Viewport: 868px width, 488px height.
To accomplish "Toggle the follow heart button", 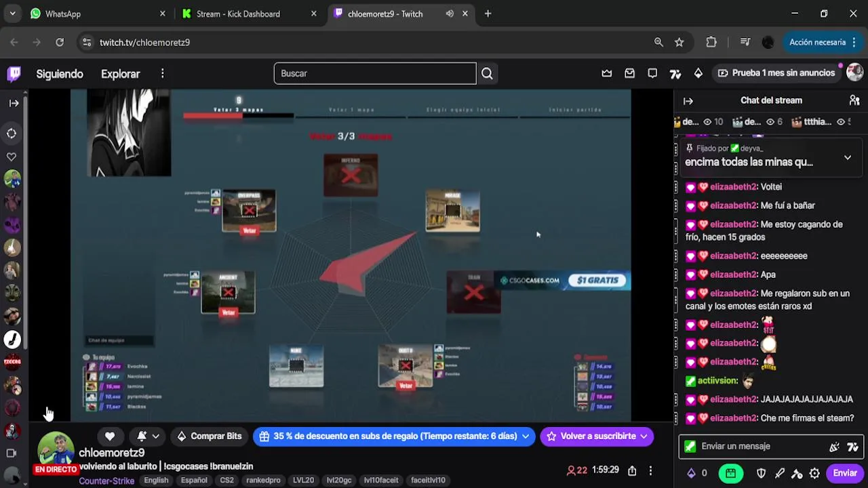I will click(110, 436).
